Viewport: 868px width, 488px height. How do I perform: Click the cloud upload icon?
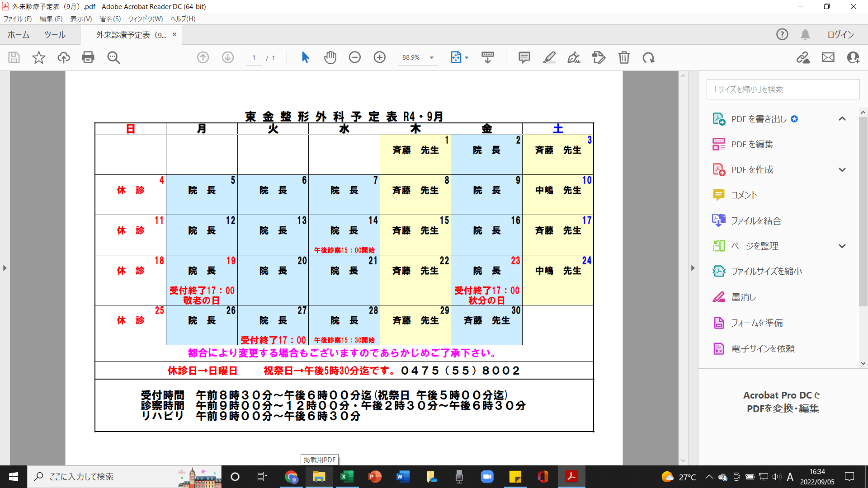pos(64,57)
